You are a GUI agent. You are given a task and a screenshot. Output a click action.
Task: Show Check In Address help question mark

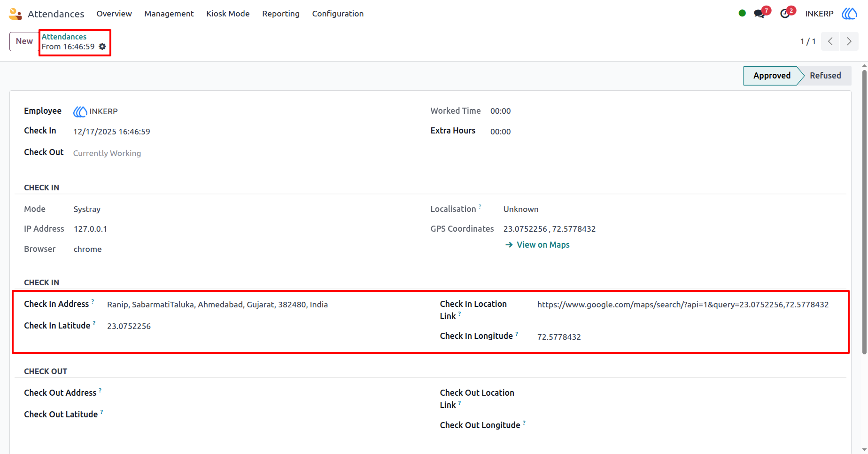pyautogui.click(x=93, y=301)
